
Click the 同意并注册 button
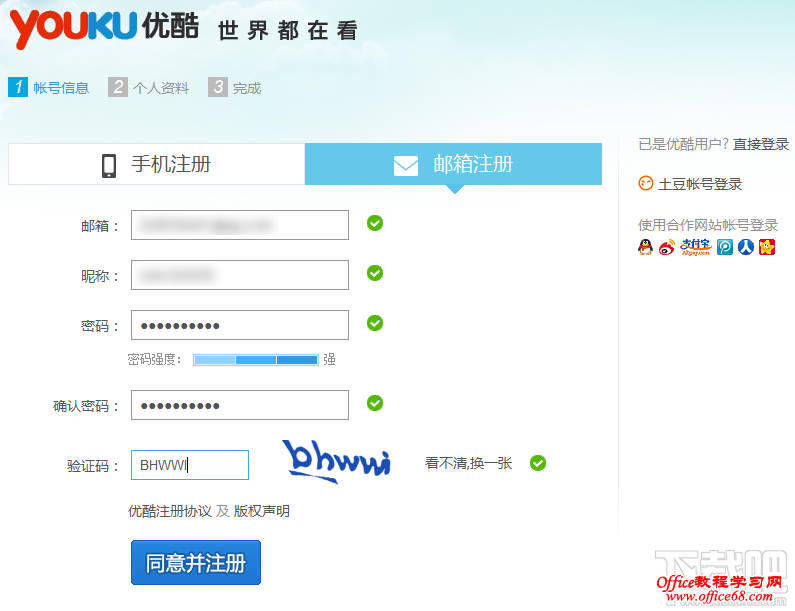pyautogui.click(x=196, y=562)
